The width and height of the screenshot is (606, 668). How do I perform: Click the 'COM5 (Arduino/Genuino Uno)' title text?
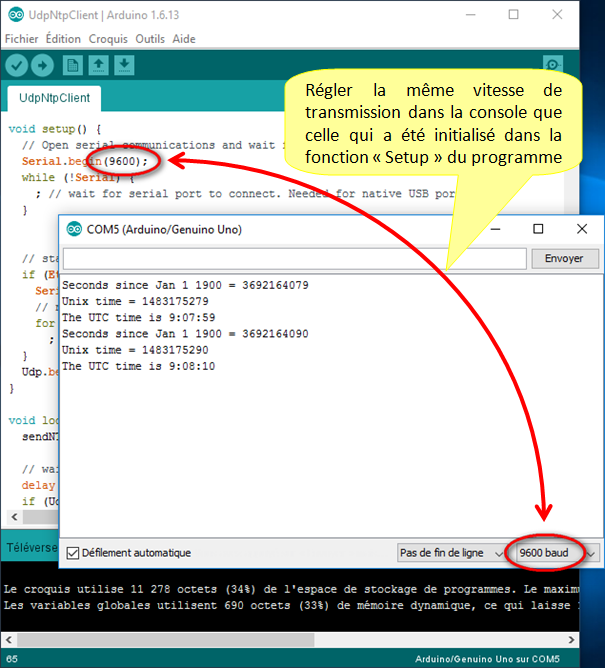164,230
